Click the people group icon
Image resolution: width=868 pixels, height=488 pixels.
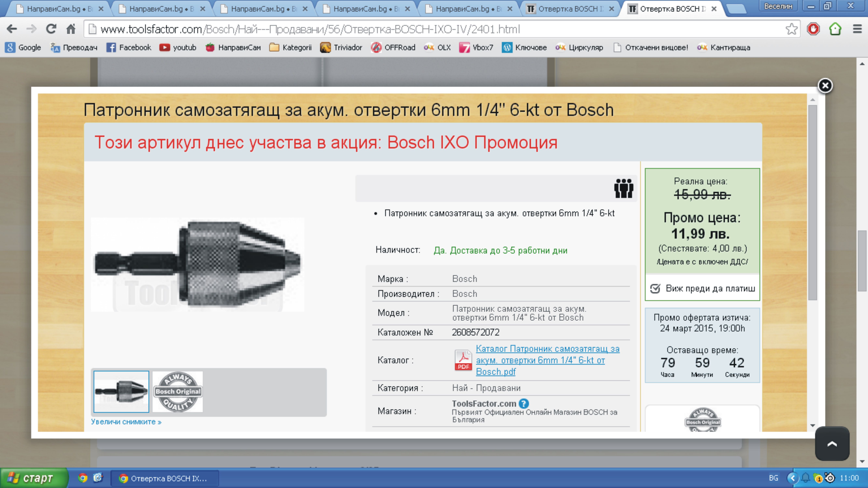(623, 188)
